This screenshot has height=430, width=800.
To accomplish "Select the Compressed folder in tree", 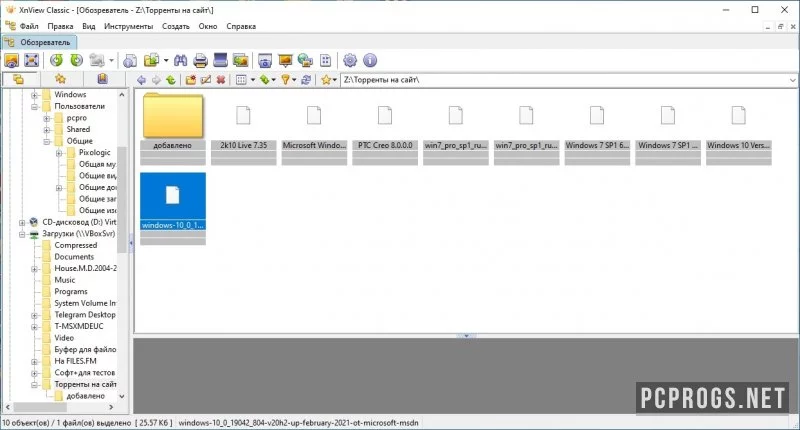I will tap(76, 245).
